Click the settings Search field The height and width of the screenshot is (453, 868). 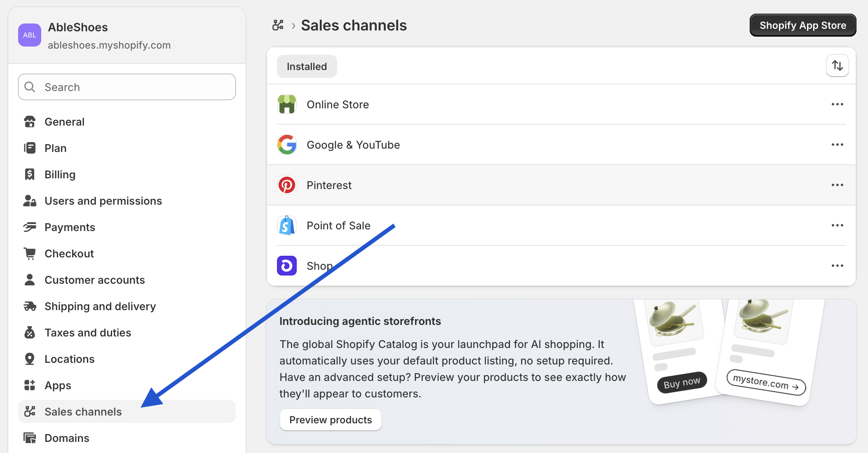[127, 87]
